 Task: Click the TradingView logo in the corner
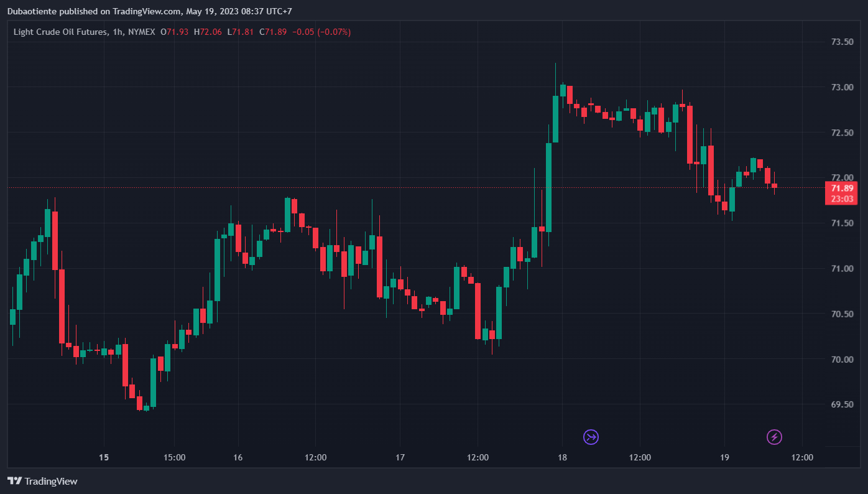click(42, 481)
